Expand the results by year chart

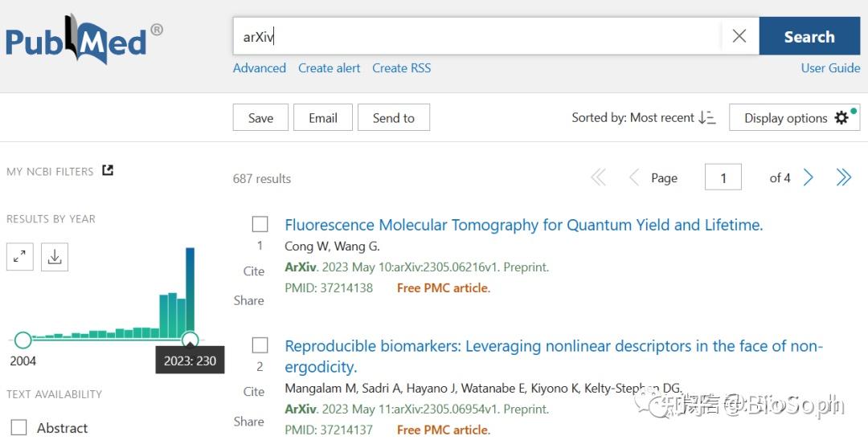pyautogui.click(x=20, y=257)
